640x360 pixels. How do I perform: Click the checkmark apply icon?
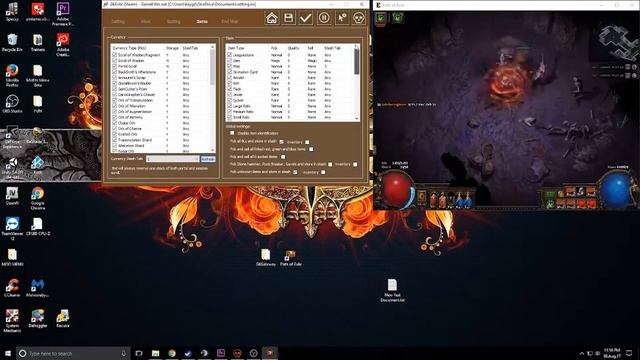[x=306, y=18]
